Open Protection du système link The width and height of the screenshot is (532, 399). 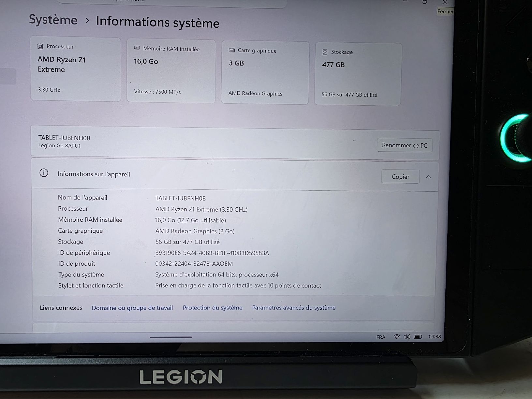pyautogui.click(x=213, y=308)
